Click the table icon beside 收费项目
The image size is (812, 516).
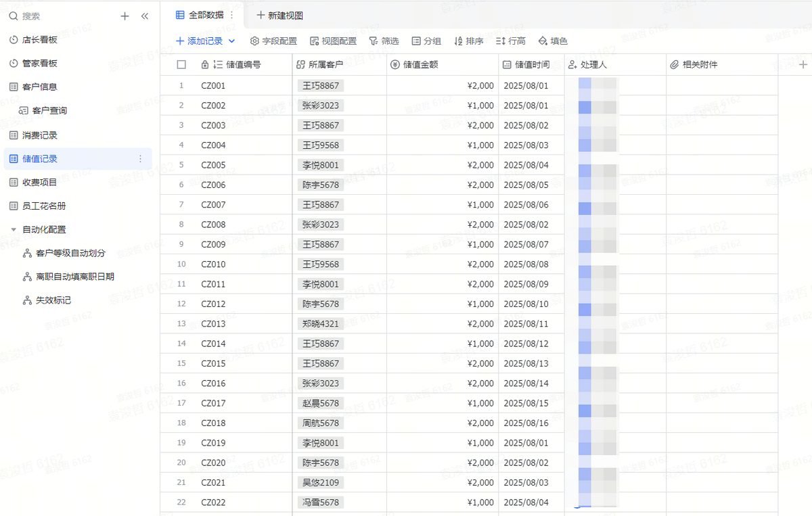[x=14, y=183]
